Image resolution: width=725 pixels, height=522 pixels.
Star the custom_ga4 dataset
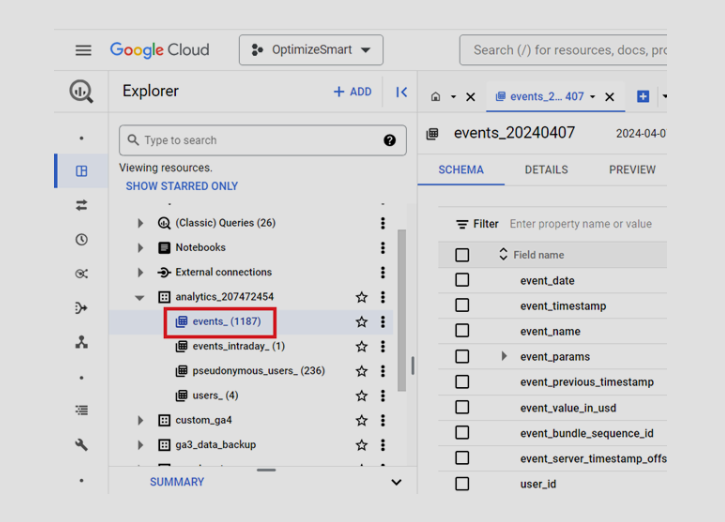coord(362,420)
